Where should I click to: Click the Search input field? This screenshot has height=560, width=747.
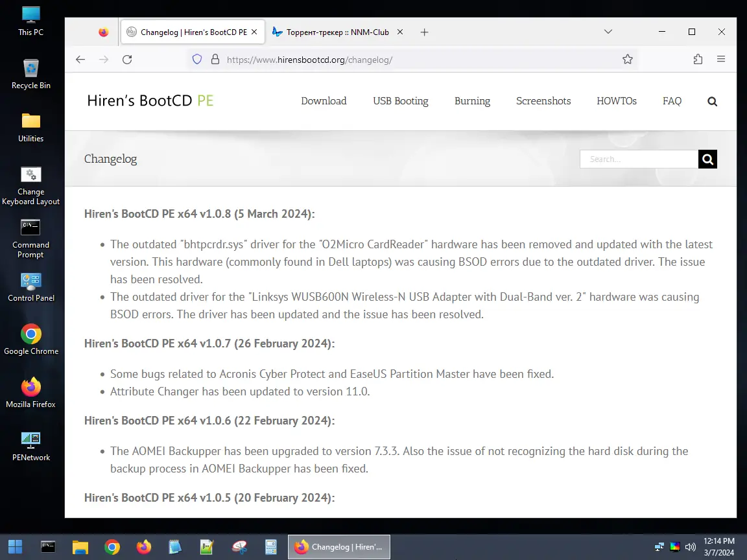(639, 159)
